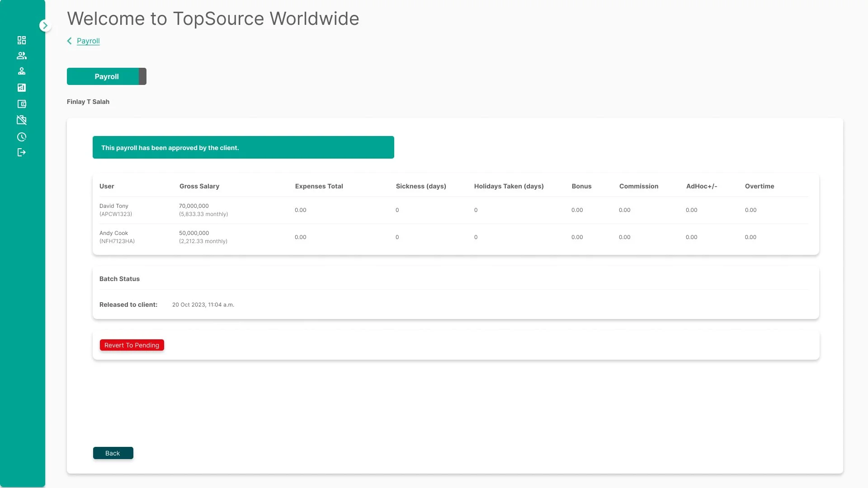Click the 50,000,000 gross salary value

(194, 233)
